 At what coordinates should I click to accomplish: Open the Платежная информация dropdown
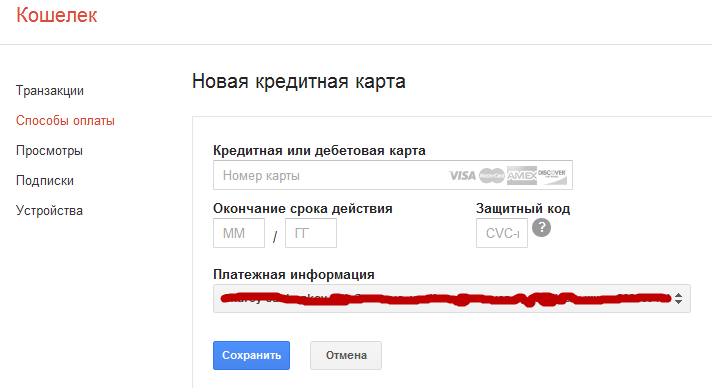452,298
